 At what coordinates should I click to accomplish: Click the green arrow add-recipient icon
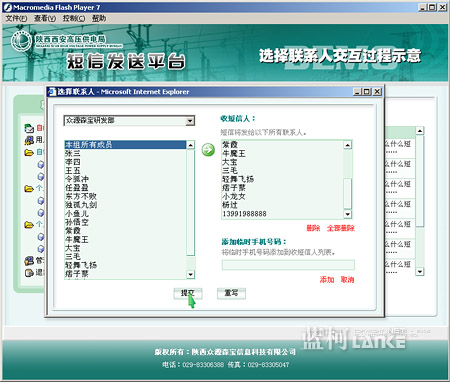click(208, 150)
